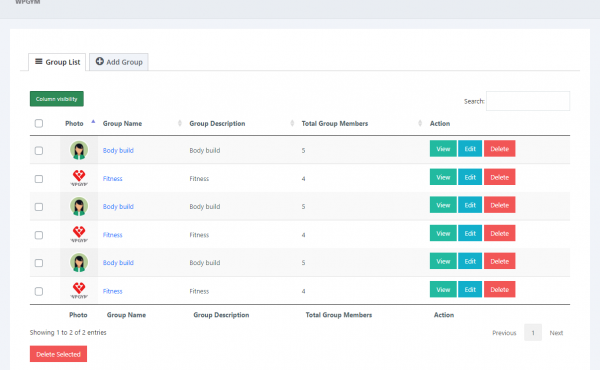View the second Body build group
This screenshot has width=600, height=370.
[443, 205]
